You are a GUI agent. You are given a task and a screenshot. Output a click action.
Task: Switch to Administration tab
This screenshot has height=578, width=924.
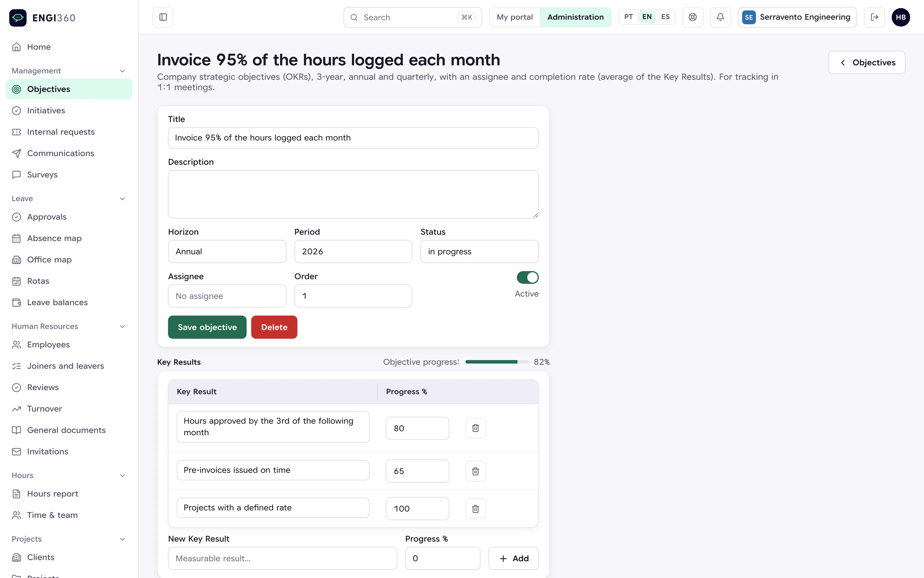[575, 17]
